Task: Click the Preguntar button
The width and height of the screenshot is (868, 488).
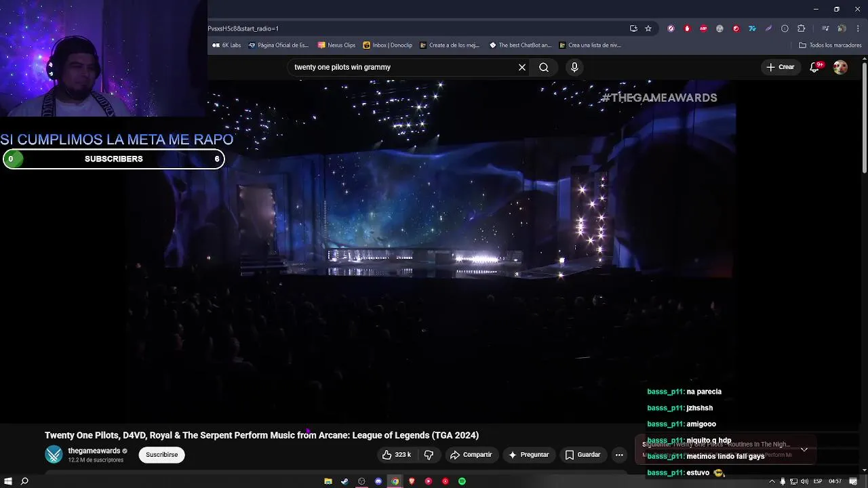Action: click(528, 455)
